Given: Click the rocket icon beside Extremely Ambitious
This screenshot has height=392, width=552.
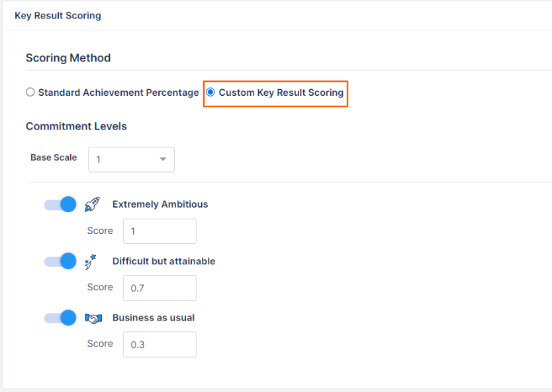Looking at the screenshot, I should pyautogui.click(x=92, y=204).
